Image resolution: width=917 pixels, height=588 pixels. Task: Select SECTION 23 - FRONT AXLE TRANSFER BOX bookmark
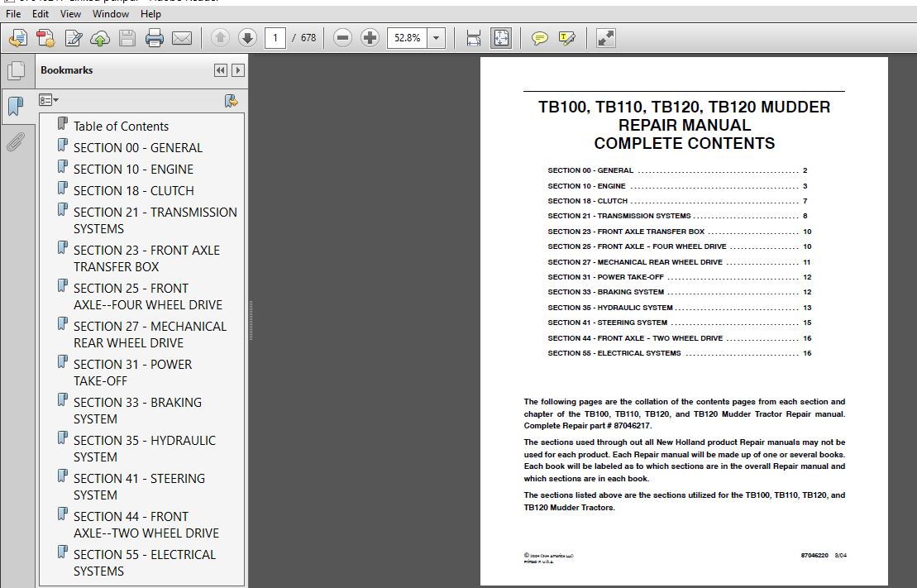(146, 259)
